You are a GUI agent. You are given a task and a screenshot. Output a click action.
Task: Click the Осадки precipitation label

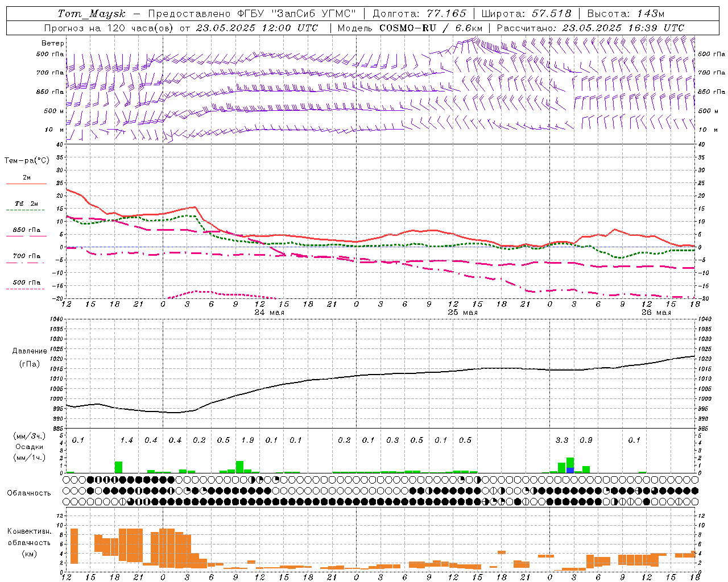point(30,447)
